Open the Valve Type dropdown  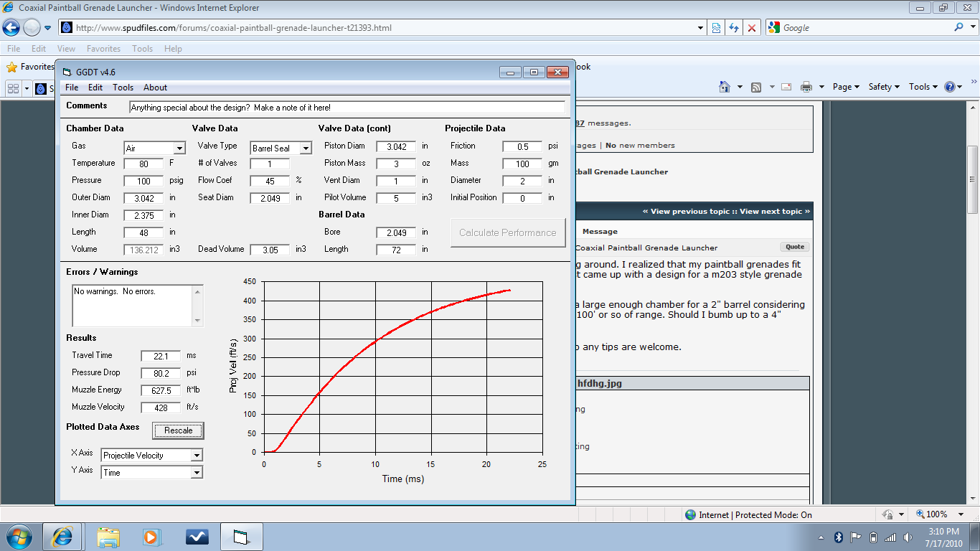[306, 149]
